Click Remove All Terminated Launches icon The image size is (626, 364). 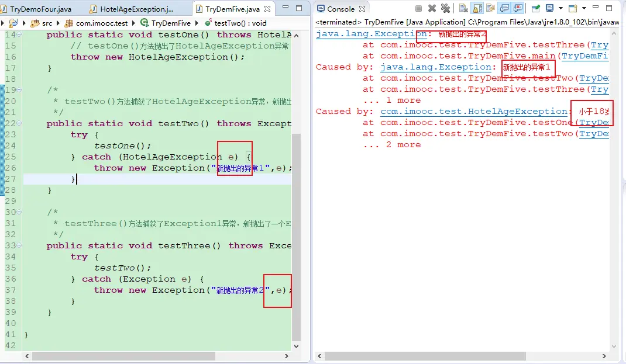pos(445,9)
